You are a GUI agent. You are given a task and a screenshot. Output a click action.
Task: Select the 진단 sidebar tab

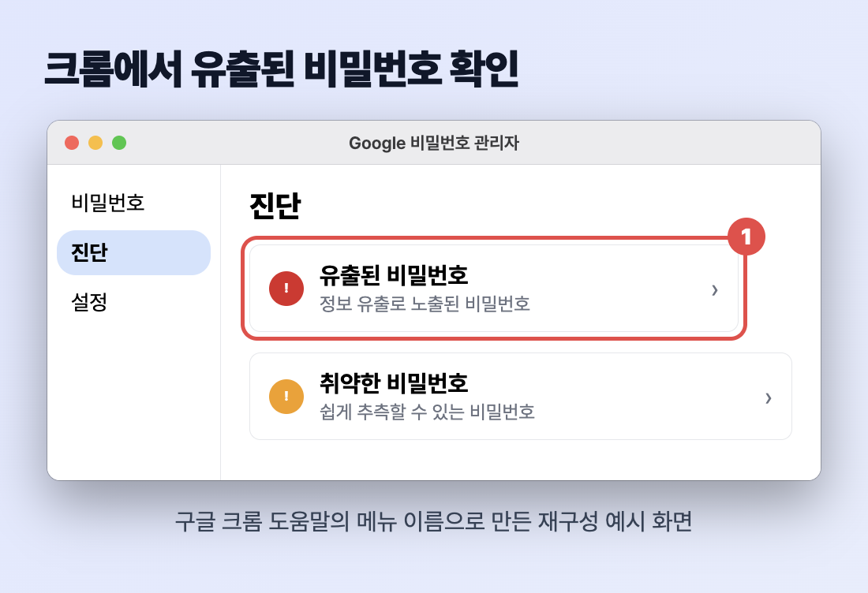tap(133, 253)
